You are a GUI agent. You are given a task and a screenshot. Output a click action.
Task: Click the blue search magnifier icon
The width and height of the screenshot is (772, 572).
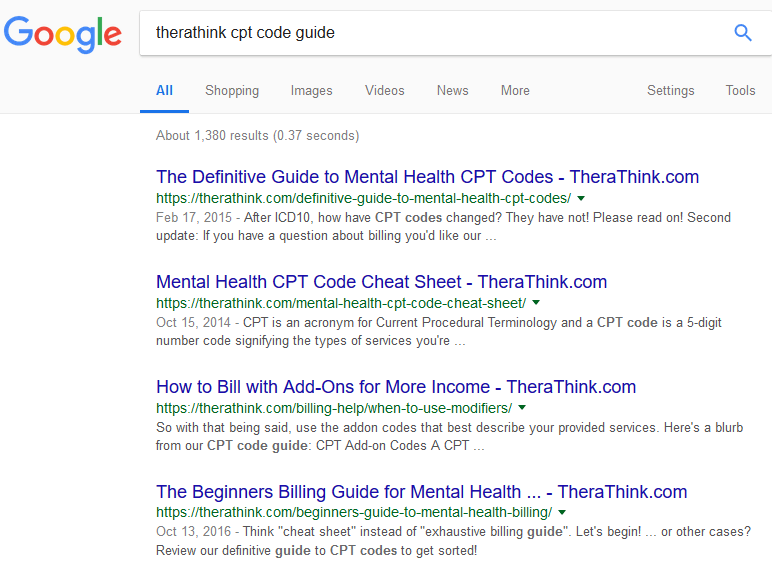pos(742,33)
